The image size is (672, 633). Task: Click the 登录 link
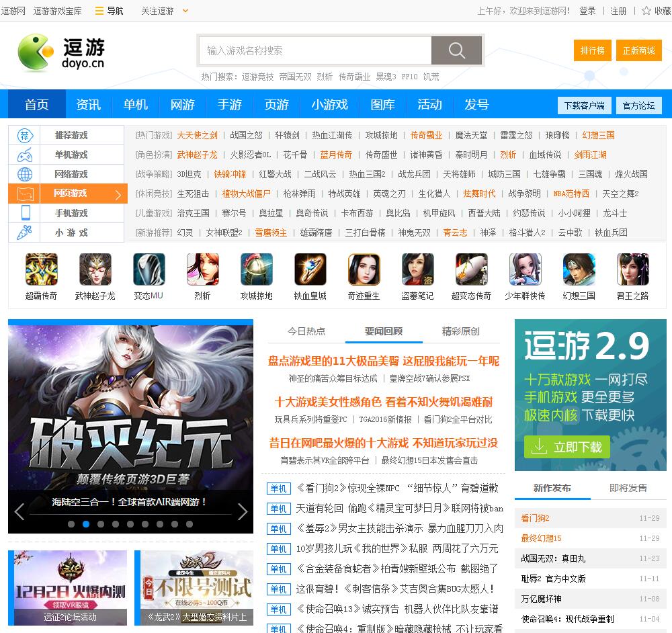click(x=587, y=11)
